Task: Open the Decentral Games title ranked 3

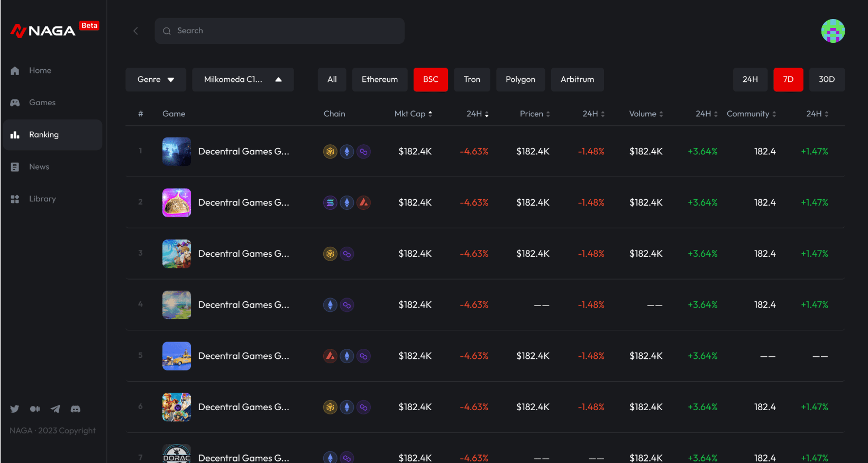Action: [x=244, y=254]
